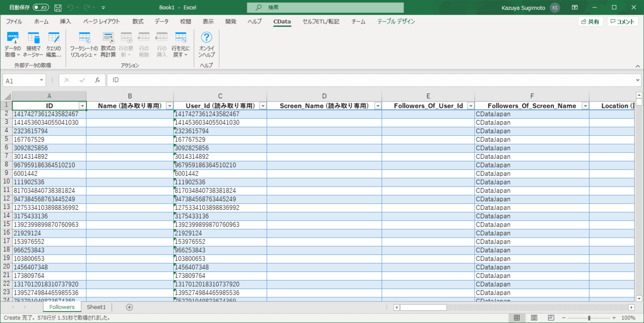Click the save icon in title bar

point(57,8)
